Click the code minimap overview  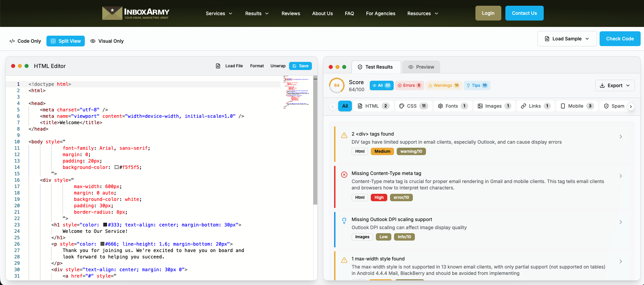pos(296,92)
